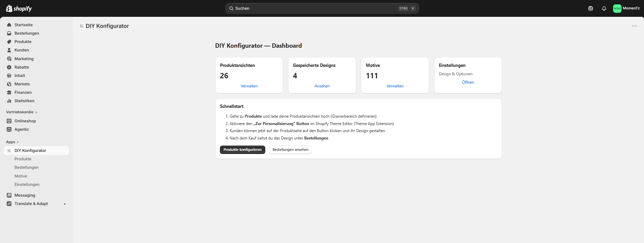Click the Startseite home icon
Viewport: 644px width, 243px height.
pyautogui.click(x=9, y=25)
